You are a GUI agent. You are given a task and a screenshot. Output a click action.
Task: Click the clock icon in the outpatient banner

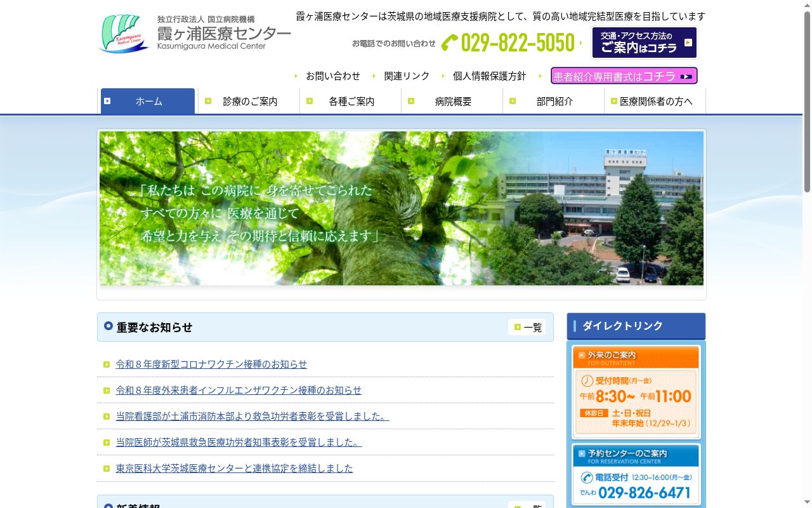pos(587,381)
